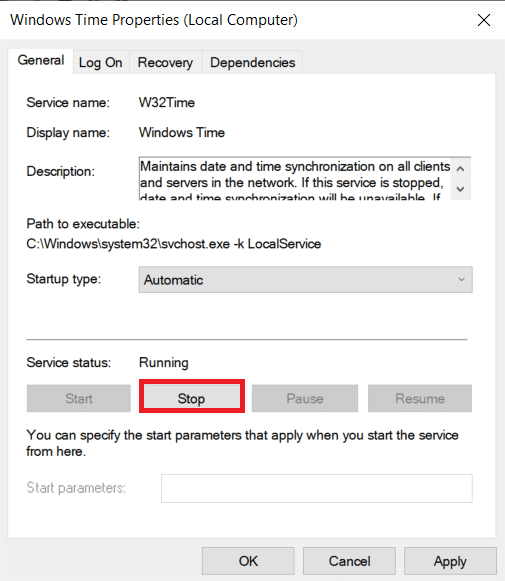505x581 pixels.
Task: Click the description scroll down arrow
Action: tap(461, 189)
